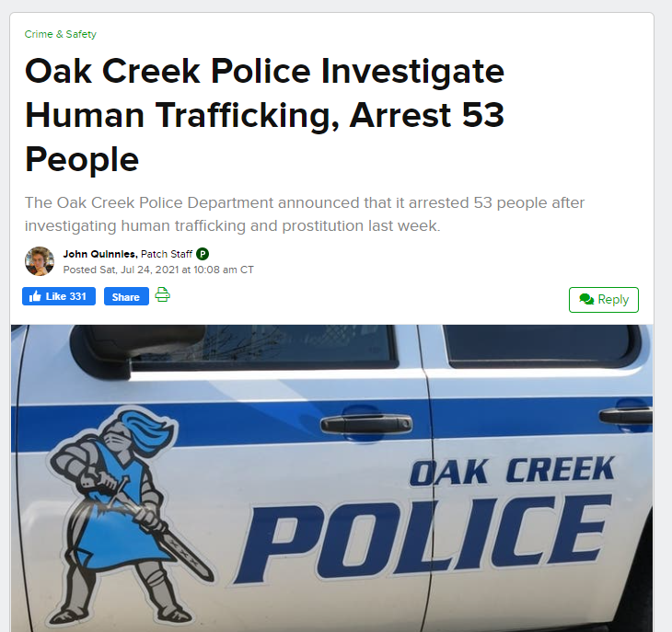Click author name John Quinnies
Image resolution: width=672 pixels, height=632 pixels.
point(100,254)
